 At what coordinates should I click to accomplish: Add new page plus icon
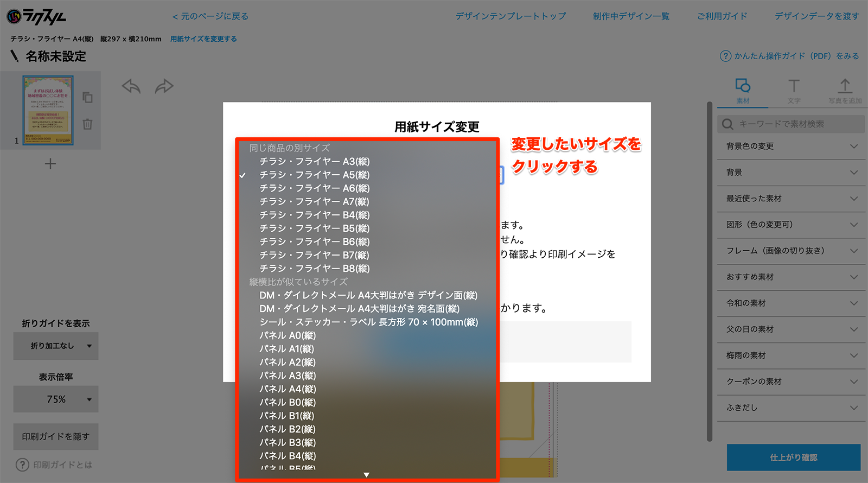pyautogui.click(x=50, y=163)
